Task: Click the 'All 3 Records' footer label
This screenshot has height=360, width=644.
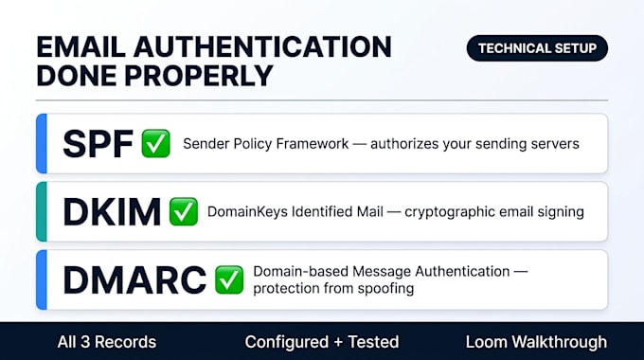Action: (107, 342)
